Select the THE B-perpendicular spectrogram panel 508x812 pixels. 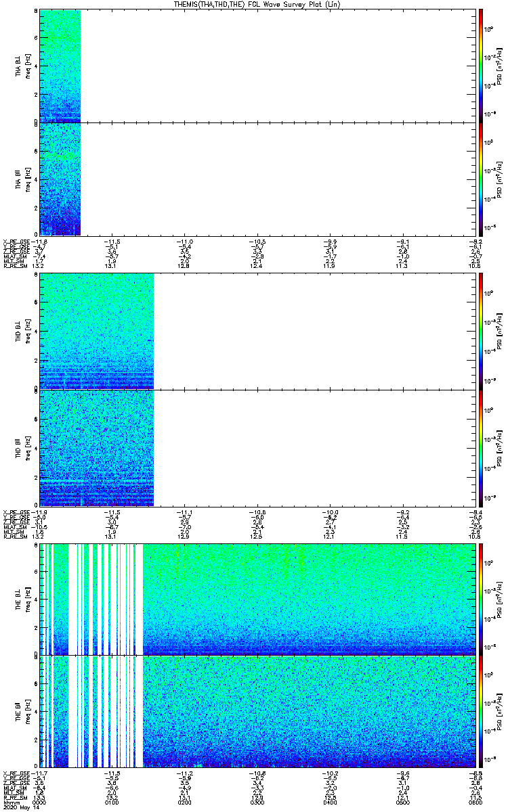pos(258,599)
